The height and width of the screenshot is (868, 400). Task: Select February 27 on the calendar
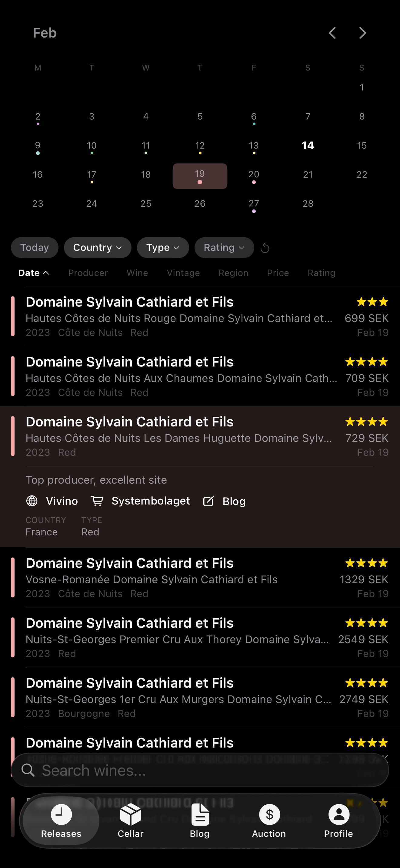coord(254,204)
